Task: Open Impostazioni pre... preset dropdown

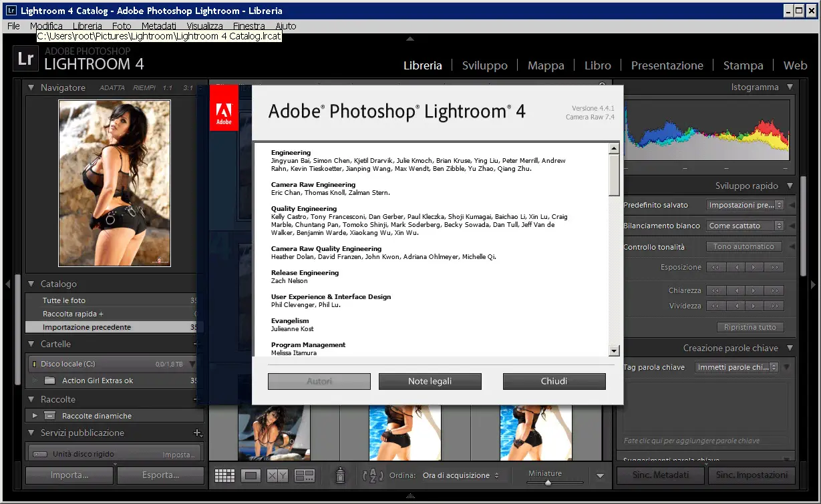Action: 745,206
